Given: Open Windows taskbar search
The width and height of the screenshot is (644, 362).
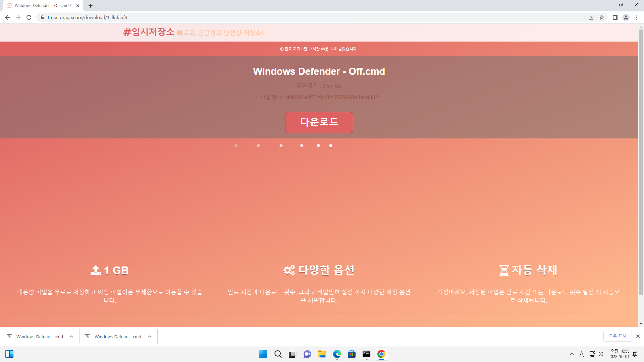Looking at the screenshot, I should 278,354.
